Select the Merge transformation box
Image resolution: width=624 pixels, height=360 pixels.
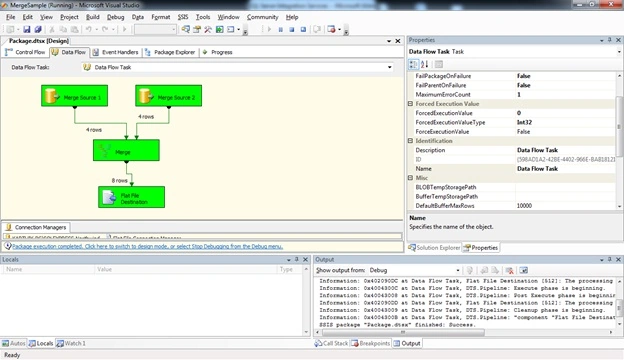[126, 150]
